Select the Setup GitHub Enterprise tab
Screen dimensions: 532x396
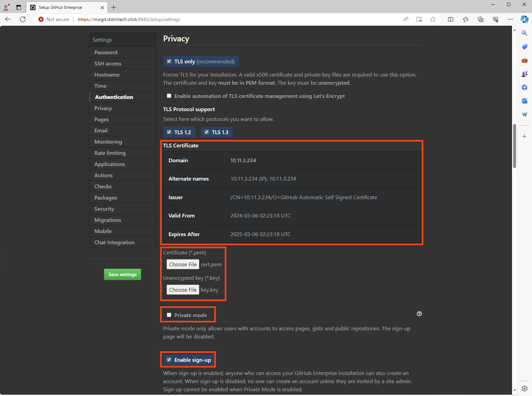(x=67, y=7)
